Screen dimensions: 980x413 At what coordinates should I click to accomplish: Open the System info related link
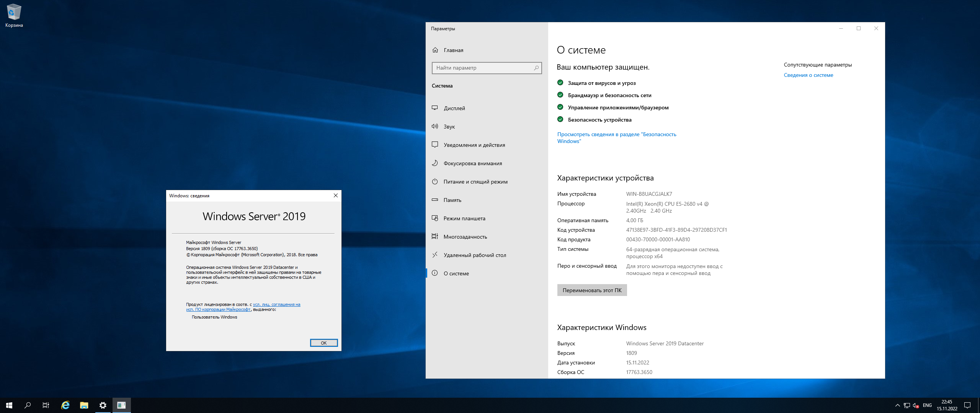(x=808, y=75)
